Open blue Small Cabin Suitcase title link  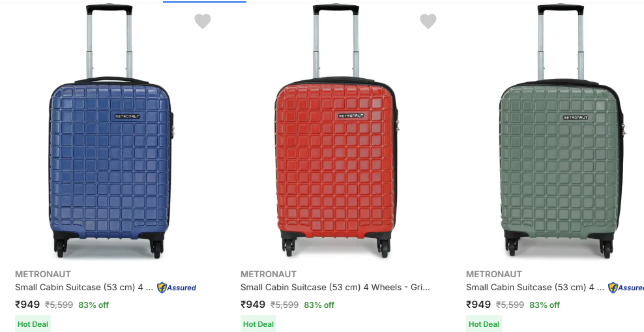(x=84, y=287)
